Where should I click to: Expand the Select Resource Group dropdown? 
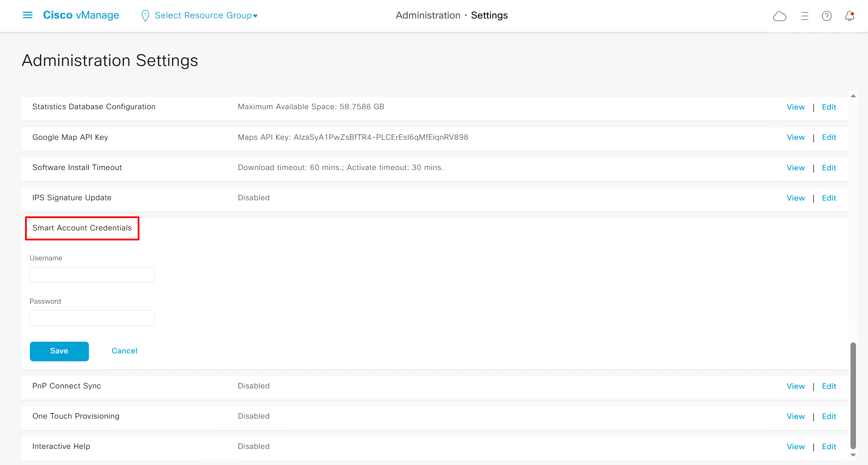click(206, 15)
